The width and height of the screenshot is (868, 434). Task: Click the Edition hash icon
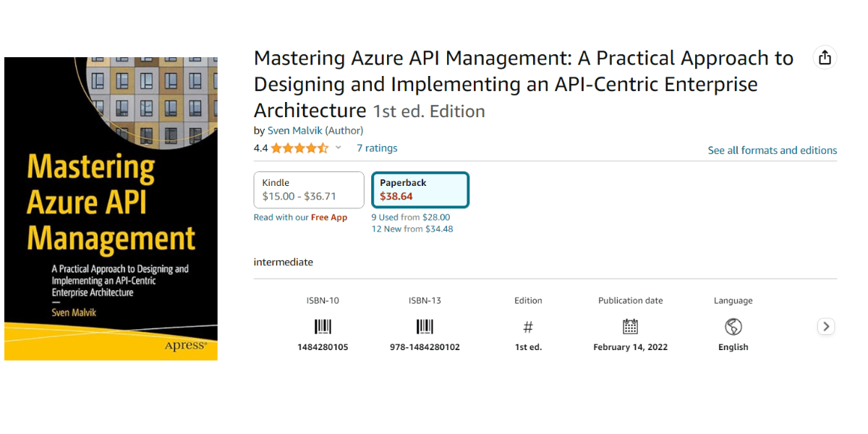click(x=528, y=327)
